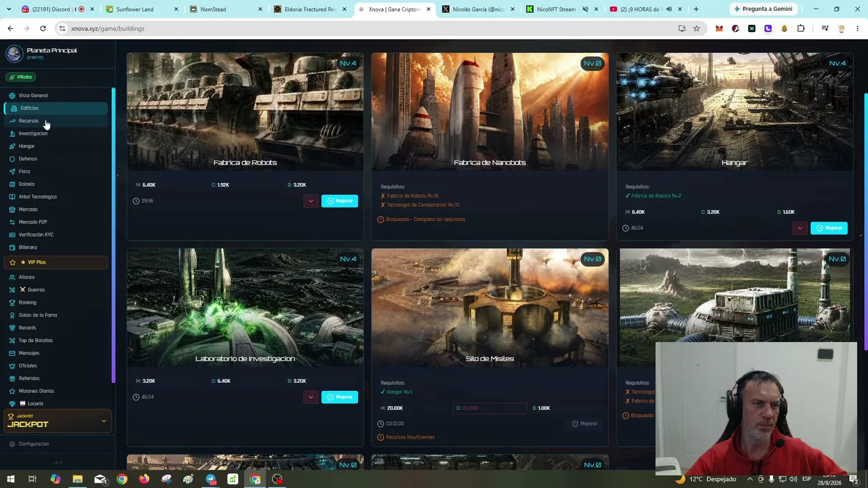Click Fabrica de Robots Nv.10 requirement text

coord(413,196)
